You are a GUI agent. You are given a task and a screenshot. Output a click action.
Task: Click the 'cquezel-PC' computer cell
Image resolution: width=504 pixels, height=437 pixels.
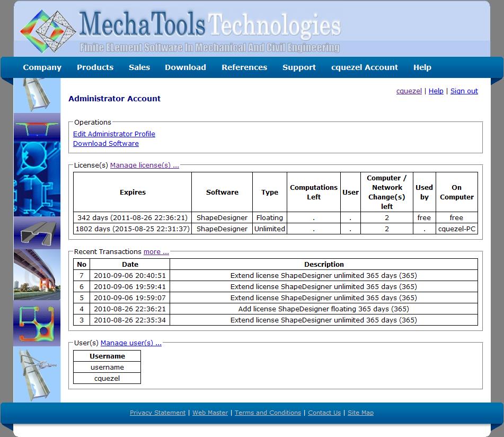457,229
